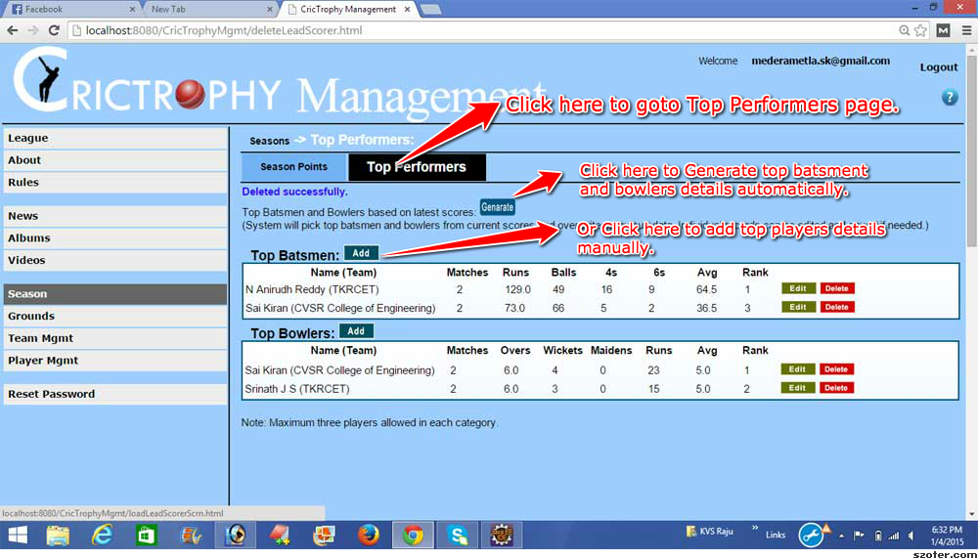Reload the page with the browser refresh icon
Image resolution: width=978 pixels, height=560 pixels.
click(x=53, y=30)
